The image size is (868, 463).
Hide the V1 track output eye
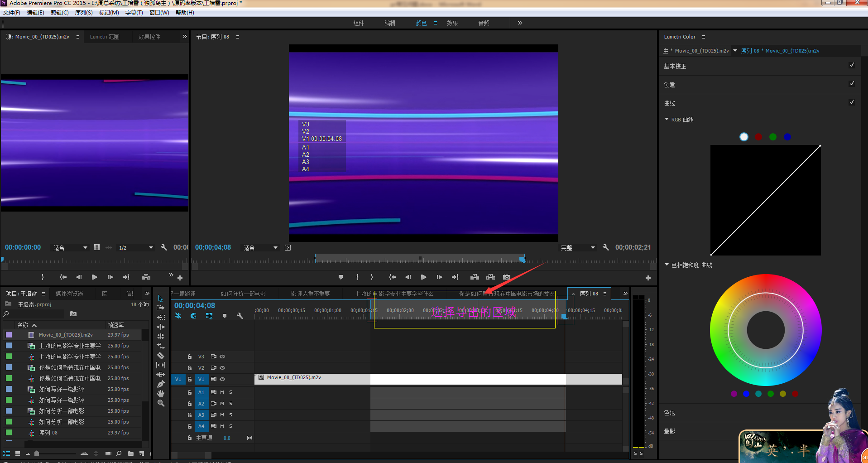tap(223, 379)
